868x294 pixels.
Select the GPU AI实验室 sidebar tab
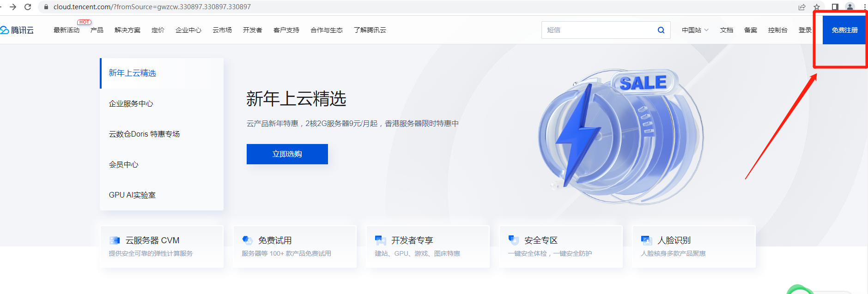tap(162, 195)
